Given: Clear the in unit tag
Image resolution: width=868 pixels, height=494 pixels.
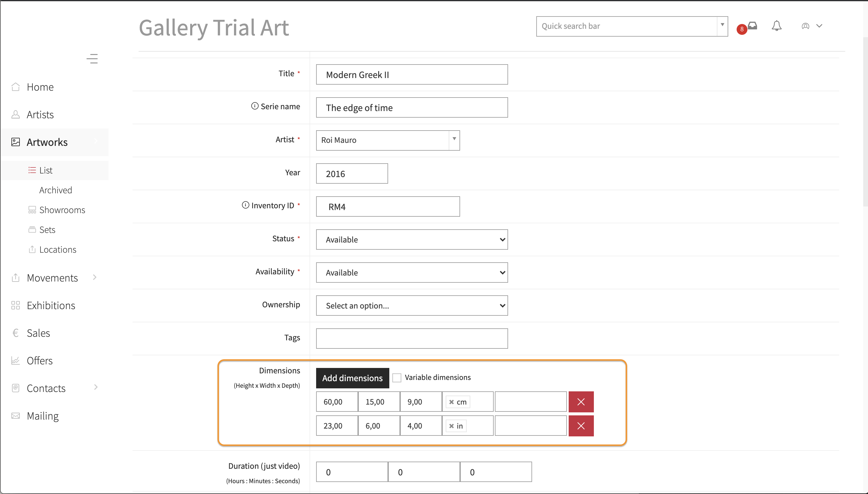Looking at the screenshot, I should 451,426.
